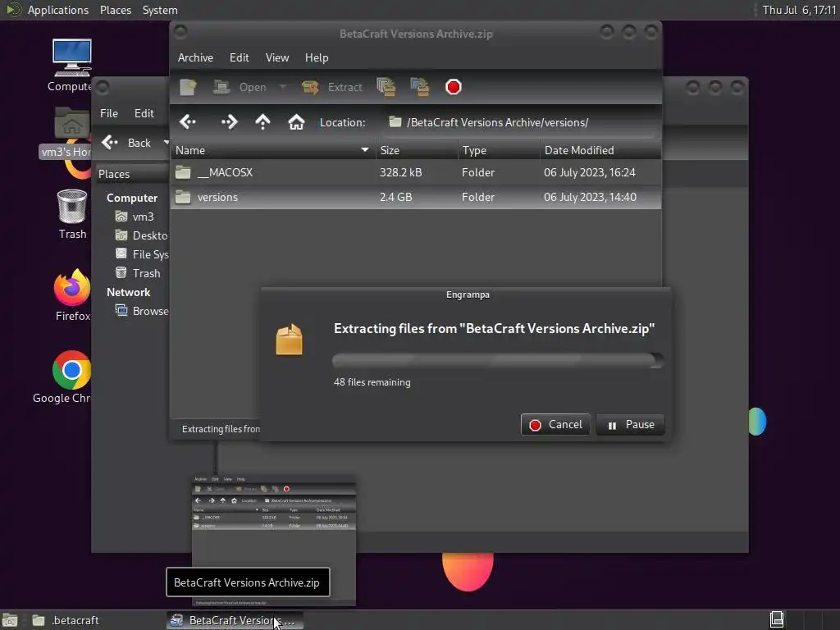Select Browse Network in sidebar
The image size is (840, 630).
[x=143, y=311]
